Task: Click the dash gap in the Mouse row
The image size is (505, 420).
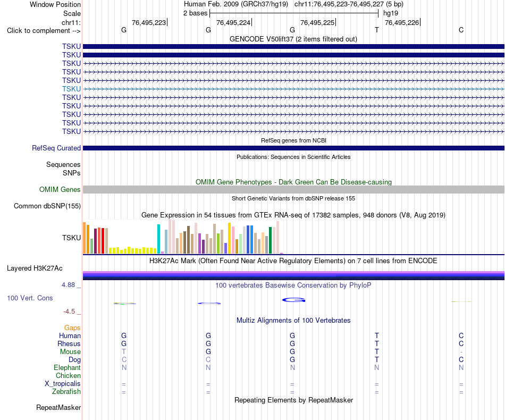Action: [x=461, y=352]
